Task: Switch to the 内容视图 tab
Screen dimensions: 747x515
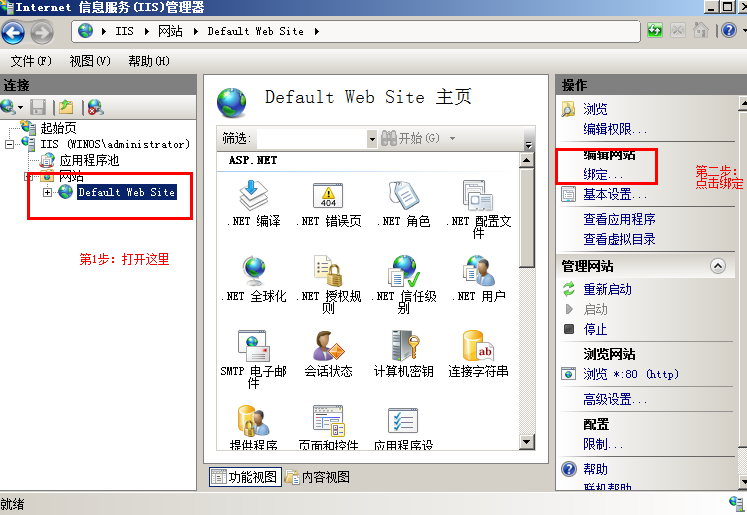Action: [318, 477]
